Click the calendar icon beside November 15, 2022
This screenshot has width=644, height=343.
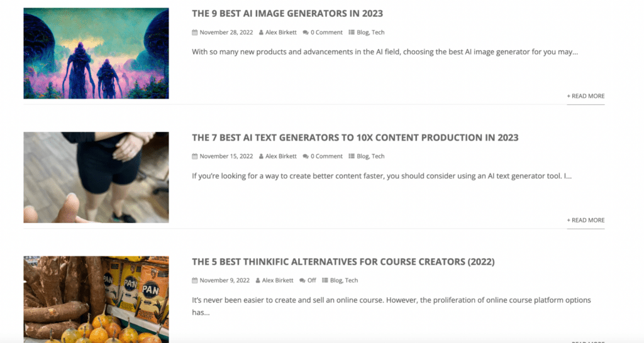[195, 156]
